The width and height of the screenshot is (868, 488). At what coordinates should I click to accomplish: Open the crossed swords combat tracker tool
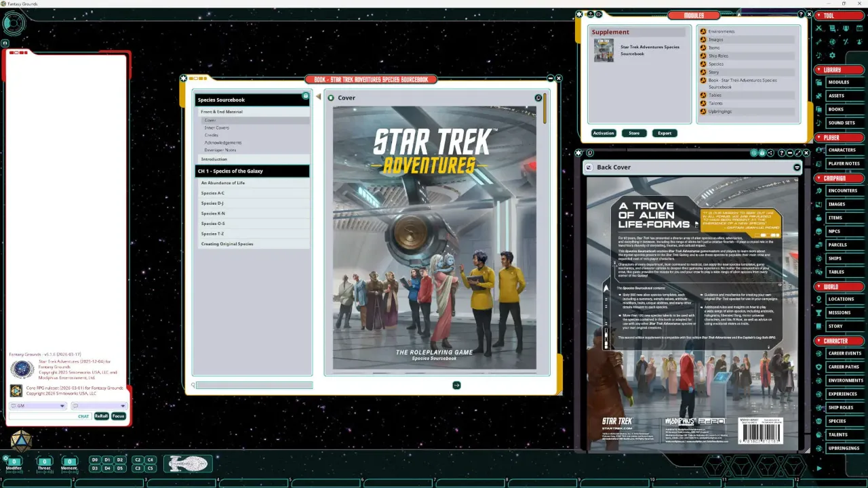[x=819, y=28]
